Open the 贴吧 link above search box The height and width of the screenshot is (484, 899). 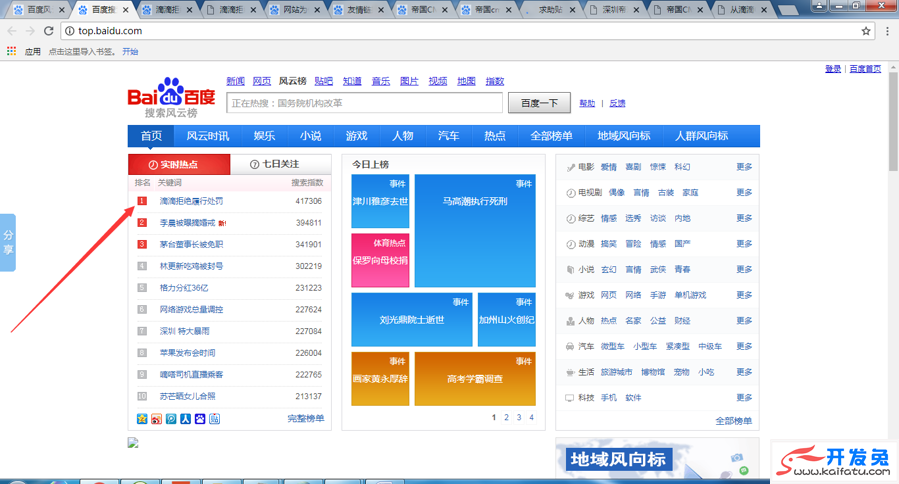click(x=324, y=81)
